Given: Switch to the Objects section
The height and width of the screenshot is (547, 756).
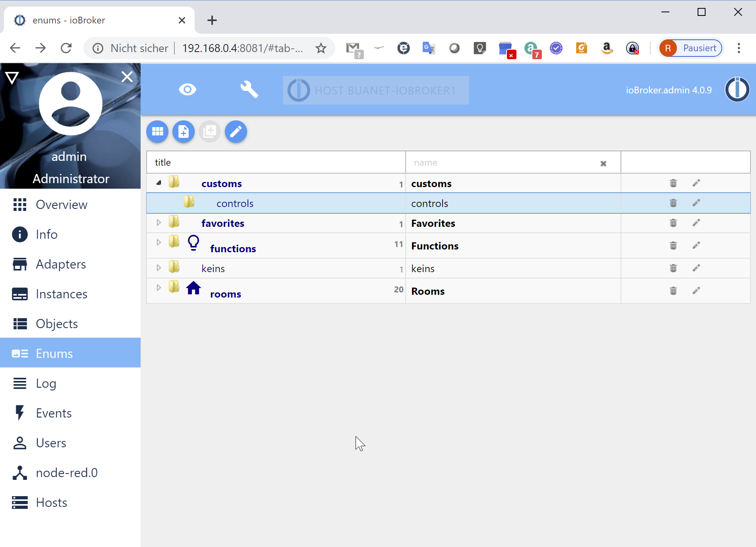Looking at the screenshot, I should tap(57, 323).
